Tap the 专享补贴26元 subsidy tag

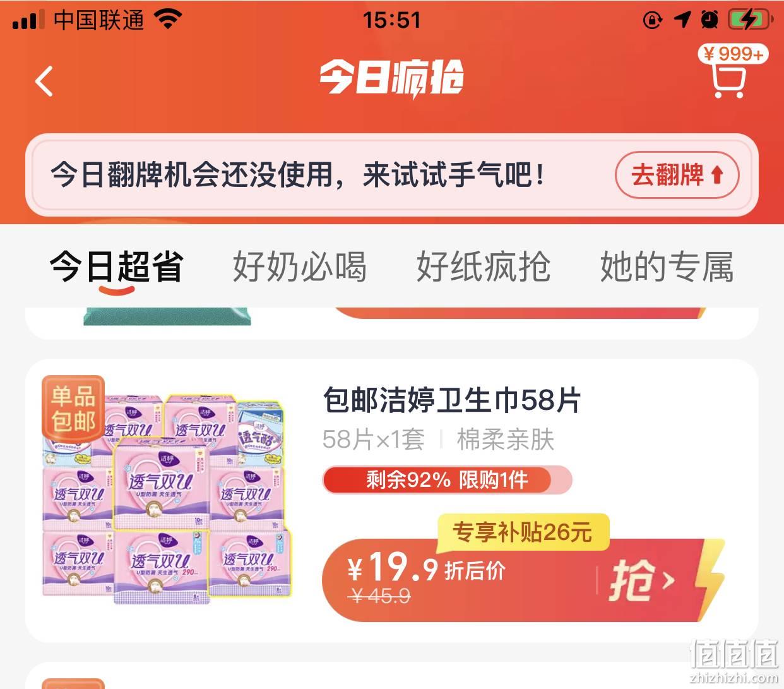point(523,532)
